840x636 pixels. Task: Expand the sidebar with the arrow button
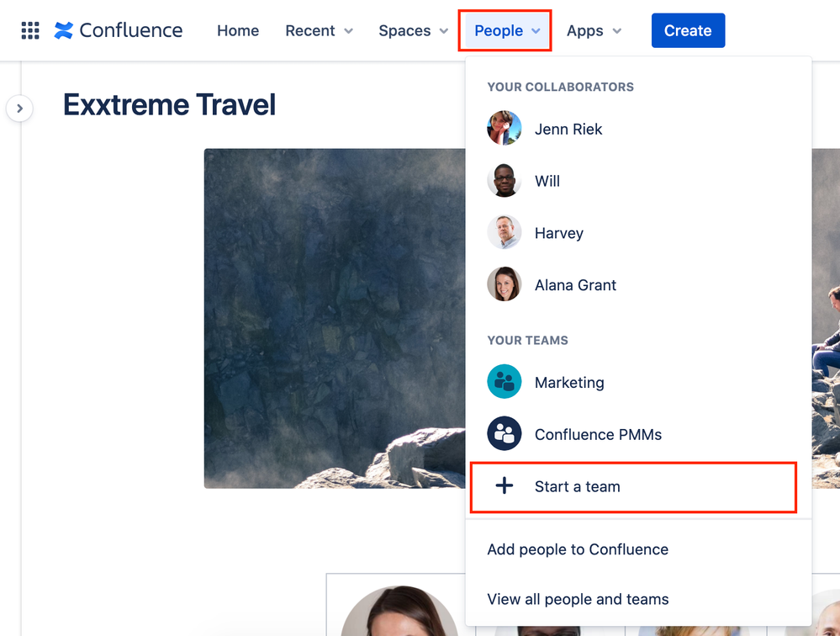click(19, 109)
